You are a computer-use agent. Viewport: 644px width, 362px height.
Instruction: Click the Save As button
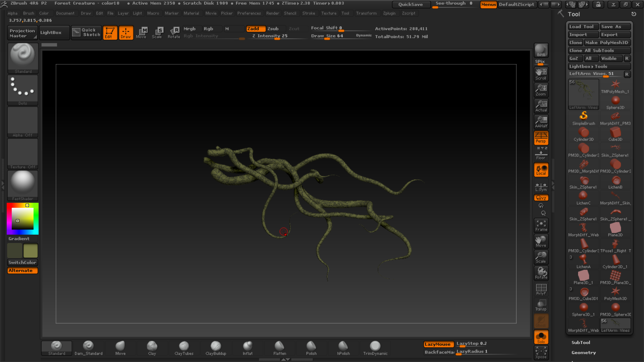(x=615, y=26)
